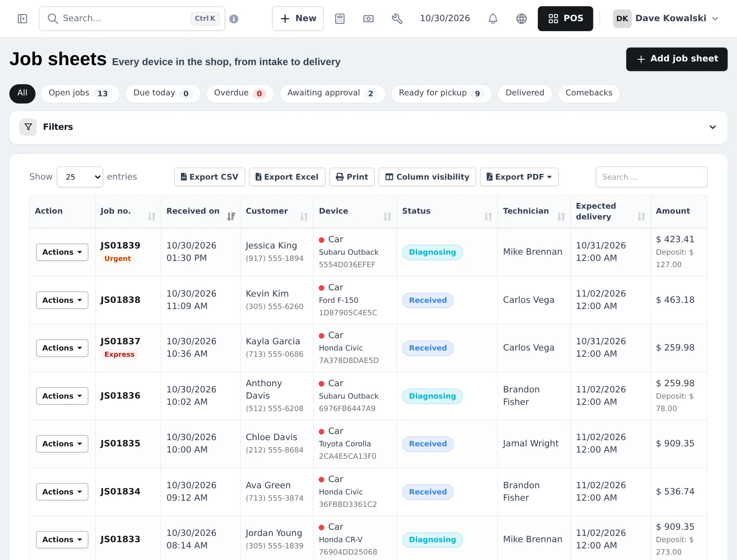Click Add job sheet button
The width and height of the screenshot is (737, 560).
677,59
